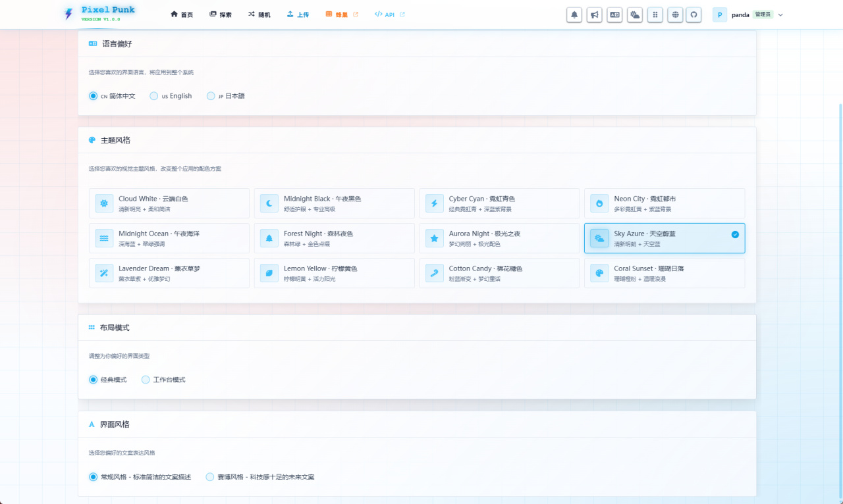Screen dimensions: 843x504
Task: Open the 首页 nav item
Action: click(x=182, y=14)
